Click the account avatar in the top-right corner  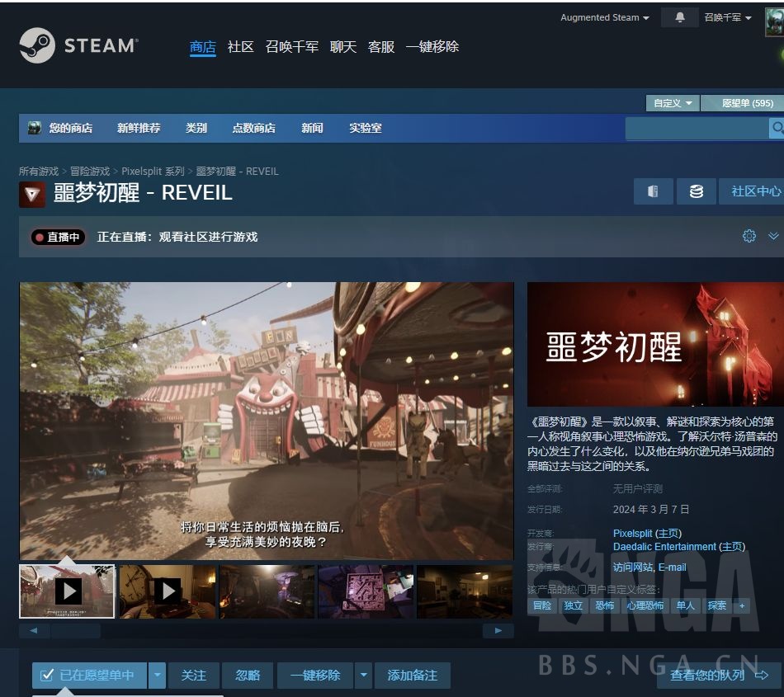(x=772, y=17)
